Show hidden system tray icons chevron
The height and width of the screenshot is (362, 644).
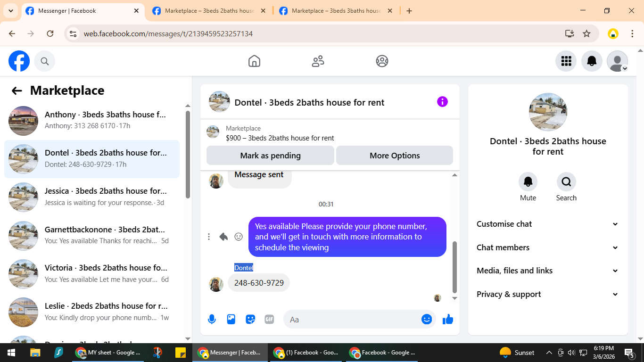click(549, 353)
